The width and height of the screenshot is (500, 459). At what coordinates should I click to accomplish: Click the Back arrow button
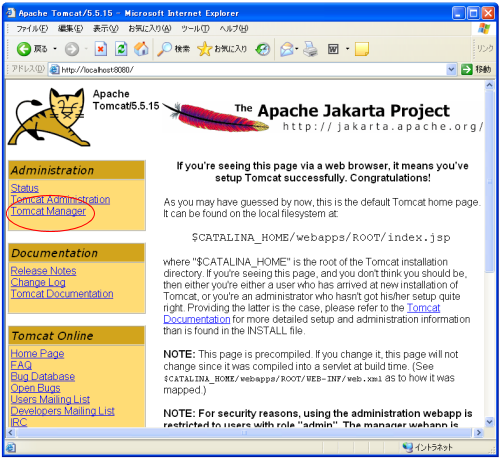pos(24,49)
